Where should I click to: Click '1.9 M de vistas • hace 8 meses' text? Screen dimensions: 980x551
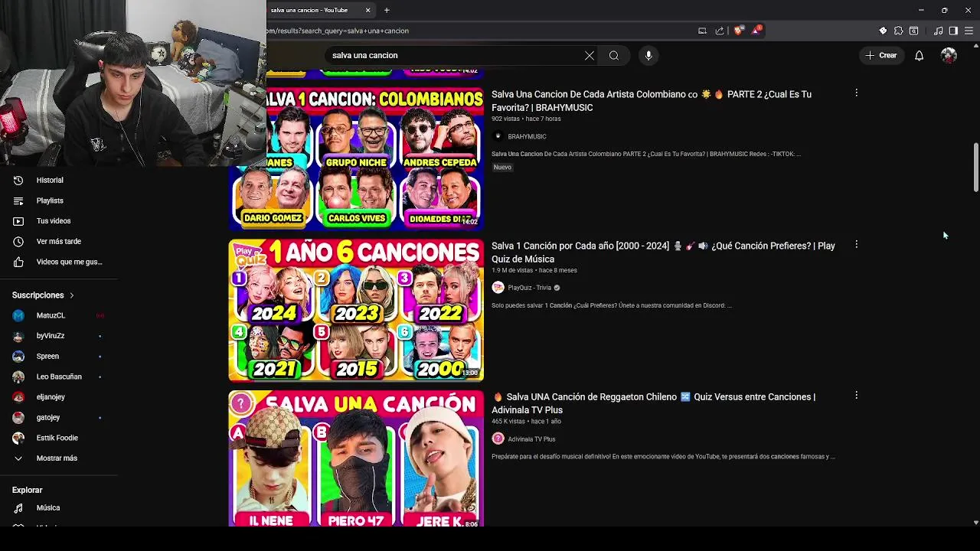point(534,270)
